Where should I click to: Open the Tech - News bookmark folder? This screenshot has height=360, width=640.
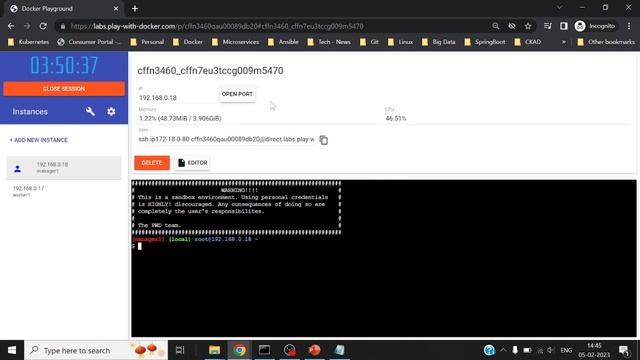pos(329,42)
